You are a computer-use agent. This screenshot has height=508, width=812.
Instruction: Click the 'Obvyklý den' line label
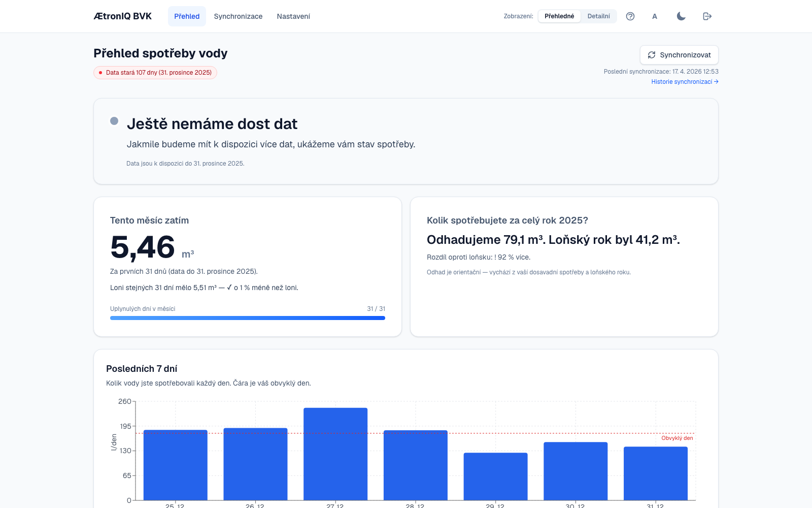tap(677, 438)
